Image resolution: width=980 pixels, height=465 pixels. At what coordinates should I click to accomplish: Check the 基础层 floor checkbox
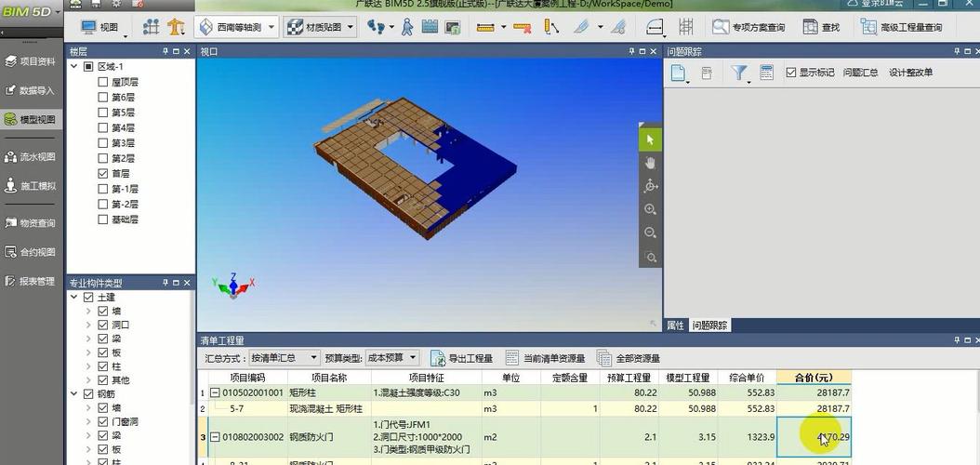[103, 219]
